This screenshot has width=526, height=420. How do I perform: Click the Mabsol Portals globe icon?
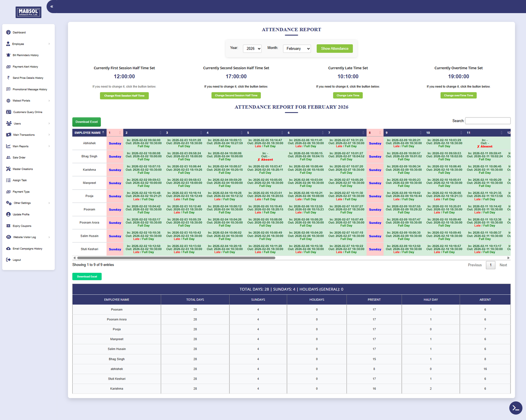click(9, 101)
